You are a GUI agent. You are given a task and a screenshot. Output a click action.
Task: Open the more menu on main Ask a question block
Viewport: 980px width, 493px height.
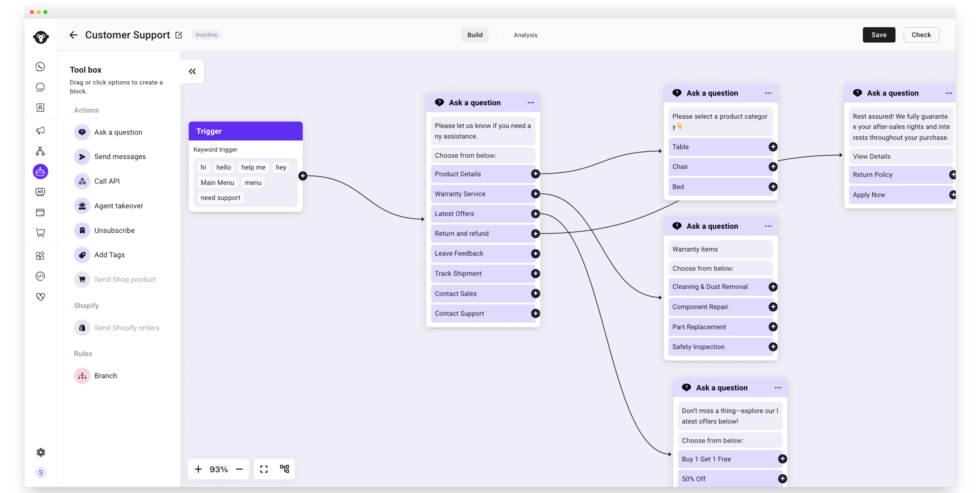click(531, 103)
